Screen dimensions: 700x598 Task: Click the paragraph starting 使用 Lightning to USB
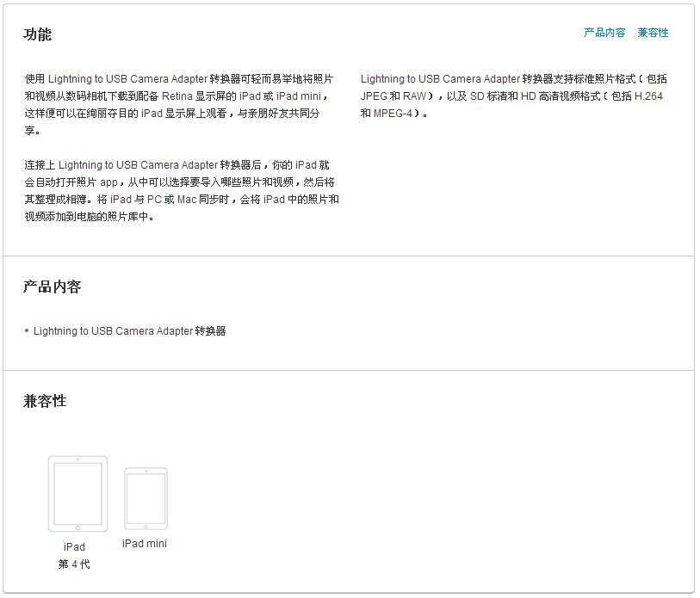(x=179, y=104)
